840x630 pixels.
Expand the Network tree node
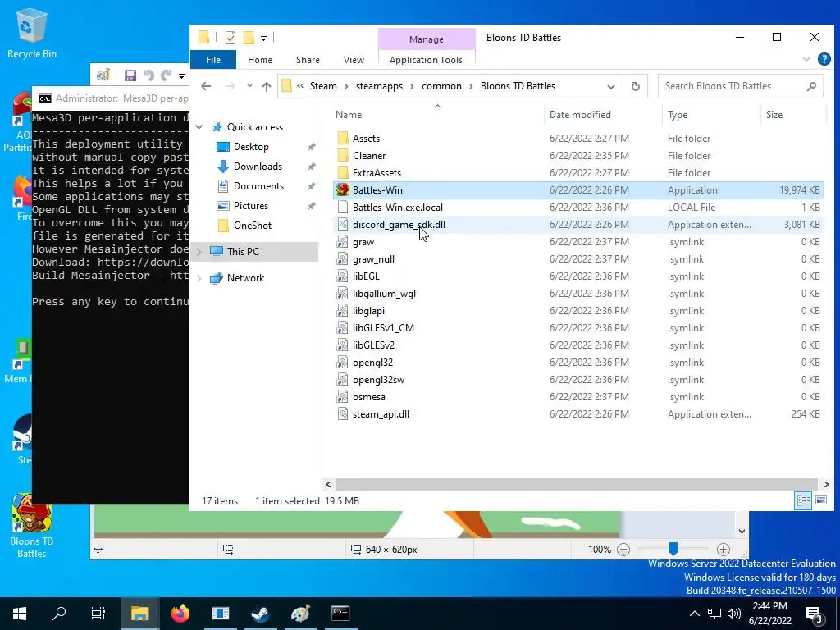[199, 278]
